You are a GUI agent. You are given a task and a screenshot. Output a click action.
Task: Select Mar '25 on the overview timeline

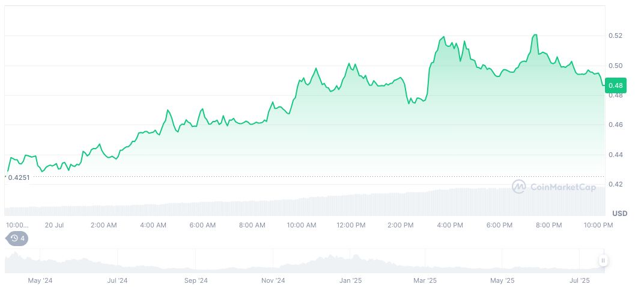click(x=426, y=280)
